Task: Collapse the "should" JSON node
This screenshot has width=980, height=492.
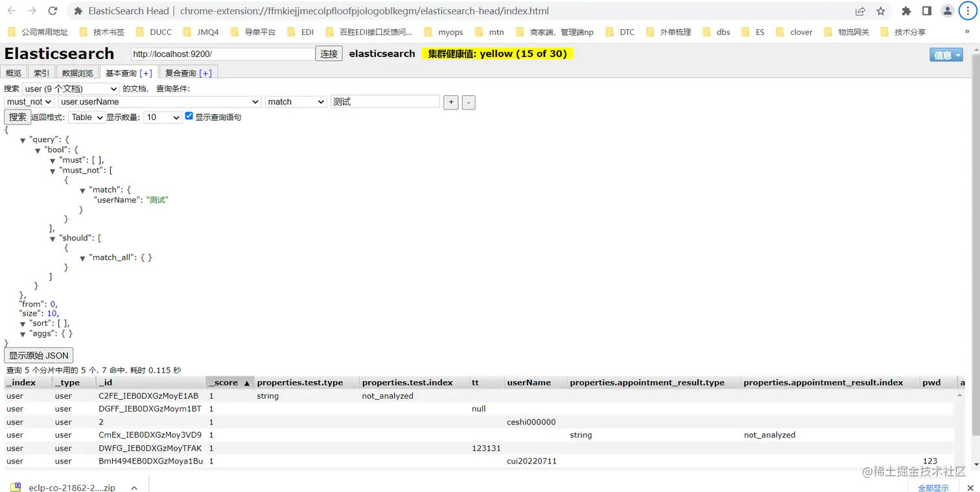Action: (53, 239)
